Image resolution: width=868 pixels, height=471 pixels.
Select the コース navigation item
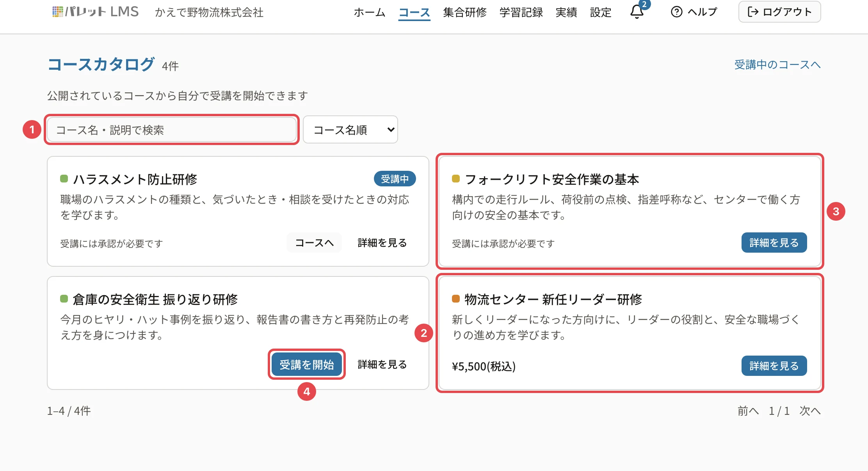pos(414,12)
